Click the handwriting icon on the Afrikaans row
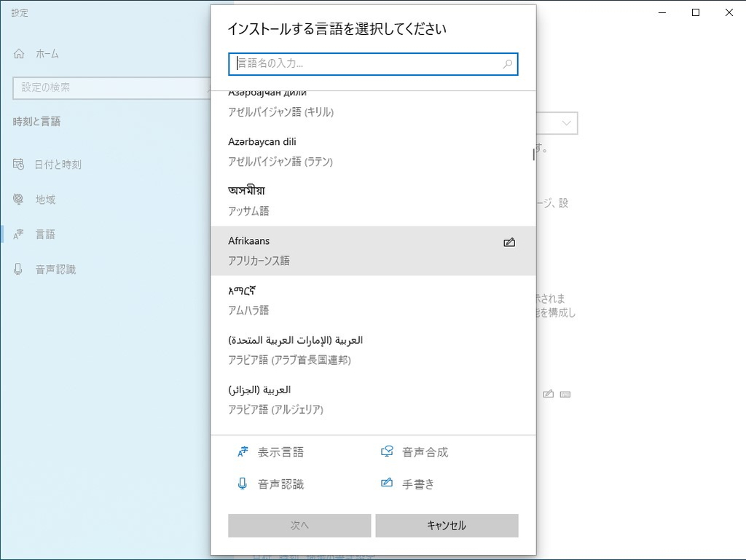746x560 pixels. coord(510,242)
